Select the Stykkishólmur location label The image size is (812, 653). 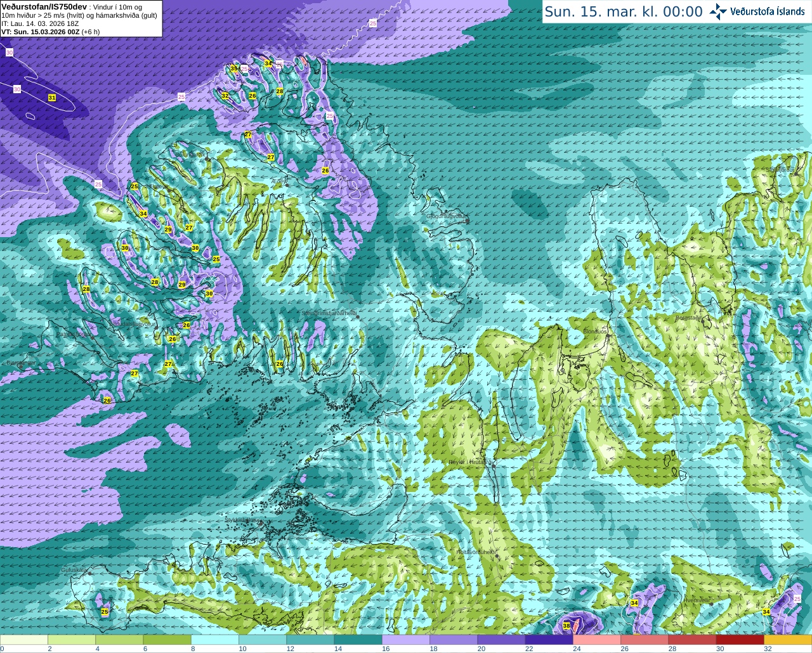pyautogui.click(x=244, y=519)
